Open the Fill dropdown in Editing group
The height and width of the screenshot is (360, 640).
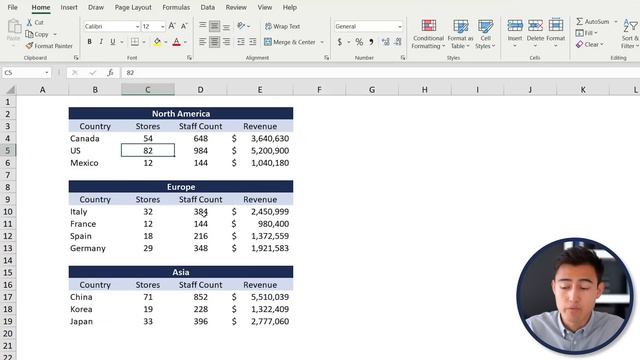coord(587,33)
